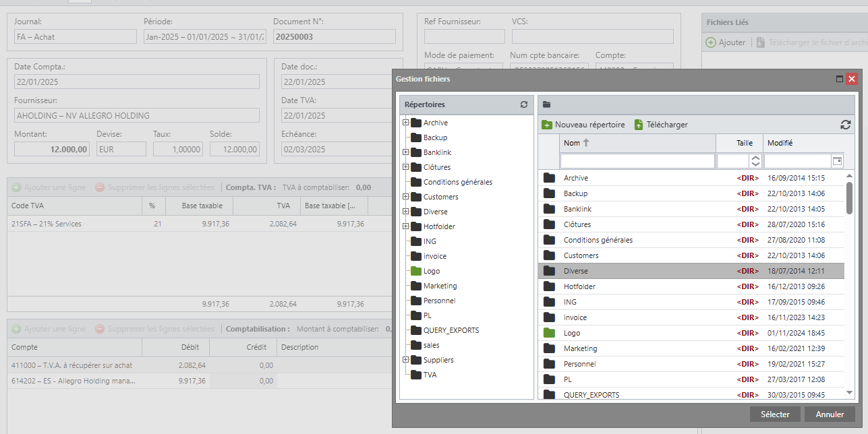This screenshot has width=868, height=434.
Task: Refresh the file list on the right
Action: 845,125
